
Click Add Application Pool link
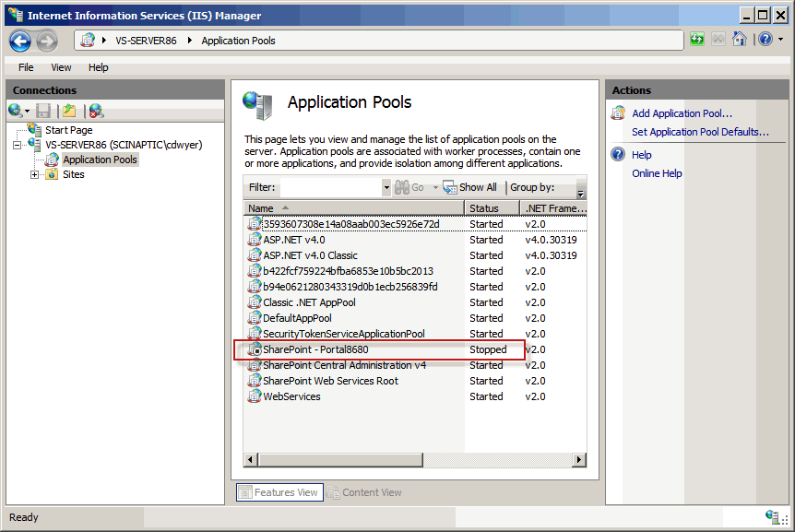click(x=682, y=113)
